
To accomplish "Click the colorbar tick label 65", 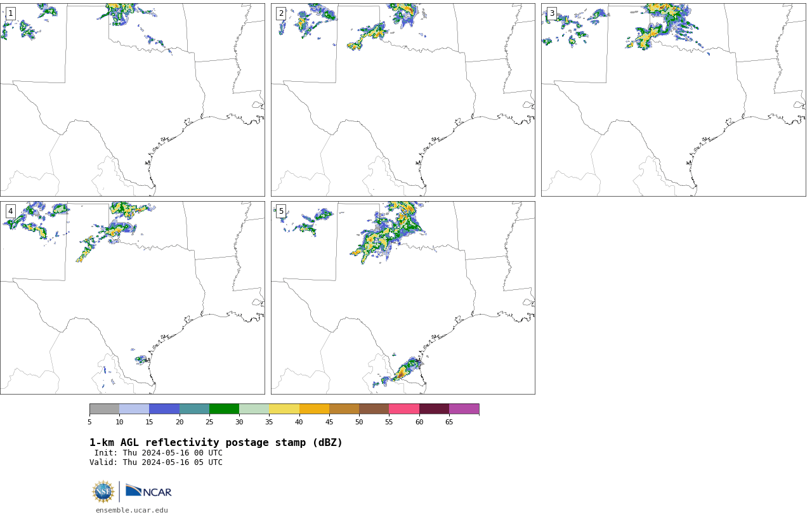I will point(449,422).
